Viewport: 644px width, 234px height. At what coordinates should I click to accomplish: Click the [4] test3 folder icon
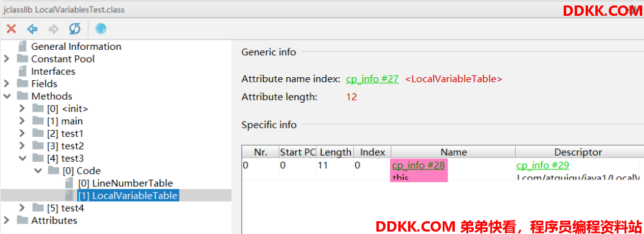38,158
